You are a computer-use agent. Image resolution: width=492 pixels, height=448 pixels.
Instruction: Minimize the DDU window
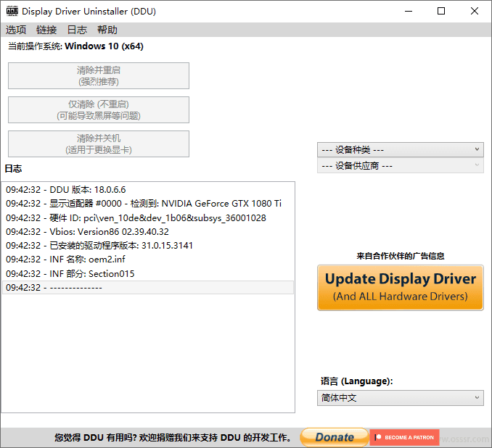(x=409, y=11)
